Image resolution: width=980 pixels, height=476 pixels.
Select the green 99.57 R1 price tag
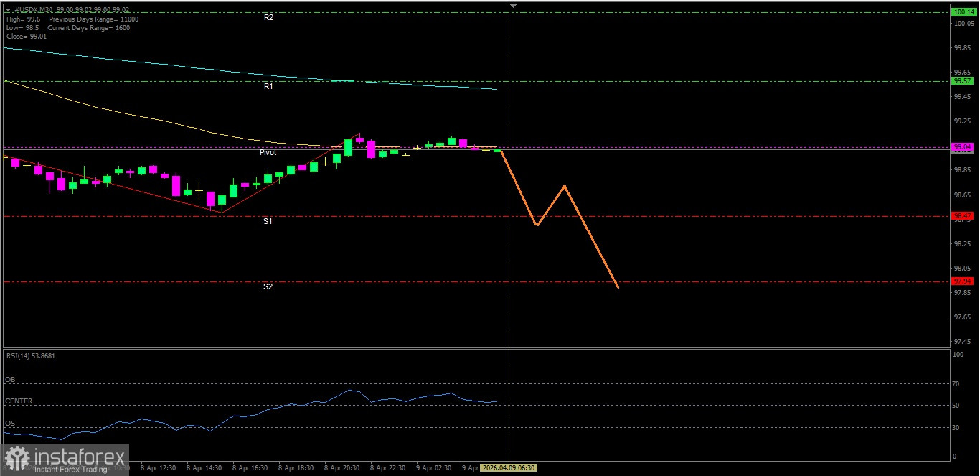click(x=961, y=81)
